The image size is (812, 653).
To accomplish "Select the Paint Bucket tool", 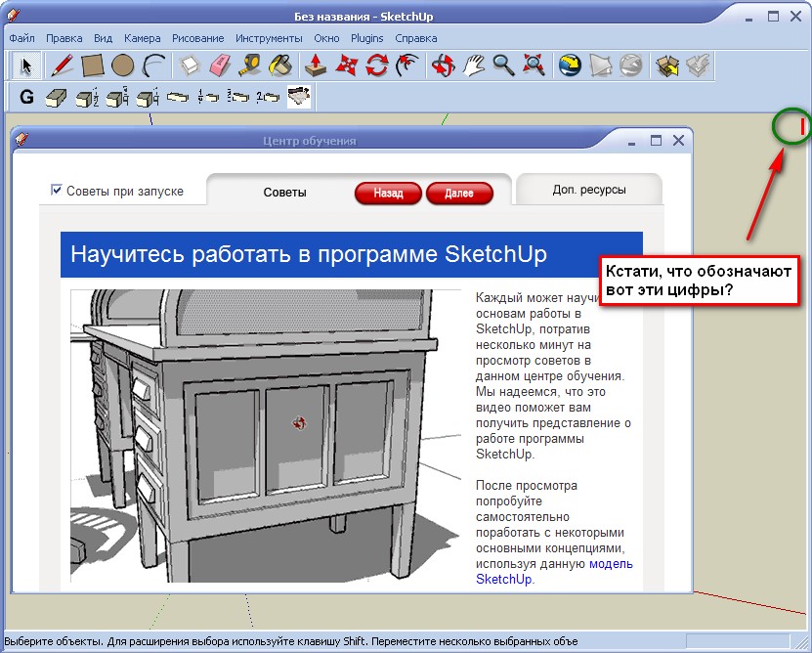I will 280,65.
